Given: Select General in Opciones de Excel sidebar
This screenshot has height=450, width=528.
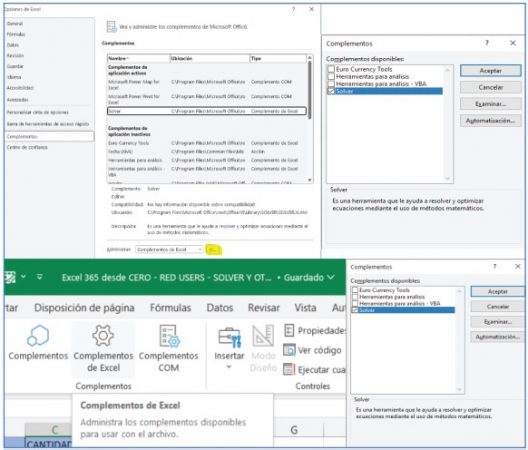Looking at the screenshot, I should click(15, 24).
